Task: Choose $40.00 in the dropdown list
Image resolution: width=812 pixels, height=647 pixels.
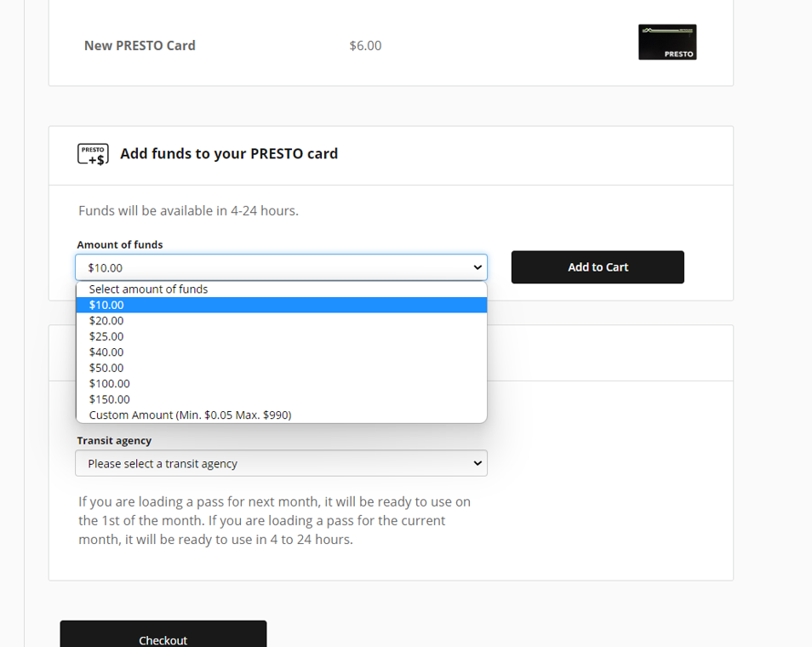Action: [281, 352]
